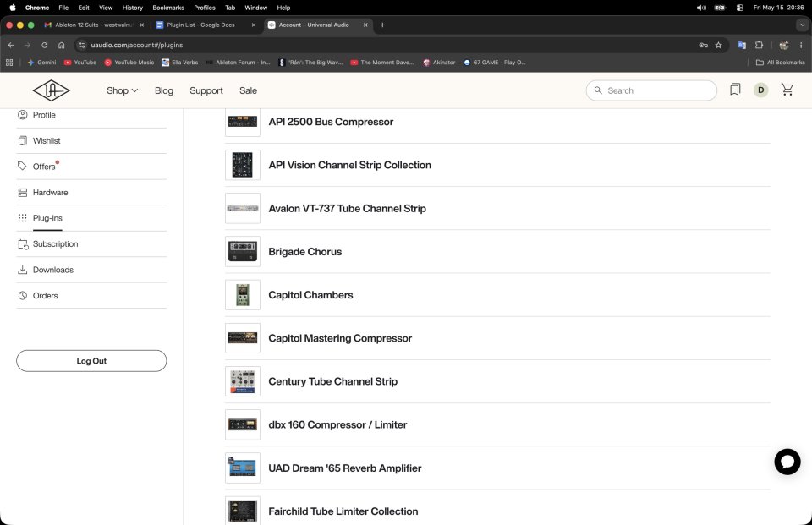Open the password key icon in address bar

(x=703, y=45)
